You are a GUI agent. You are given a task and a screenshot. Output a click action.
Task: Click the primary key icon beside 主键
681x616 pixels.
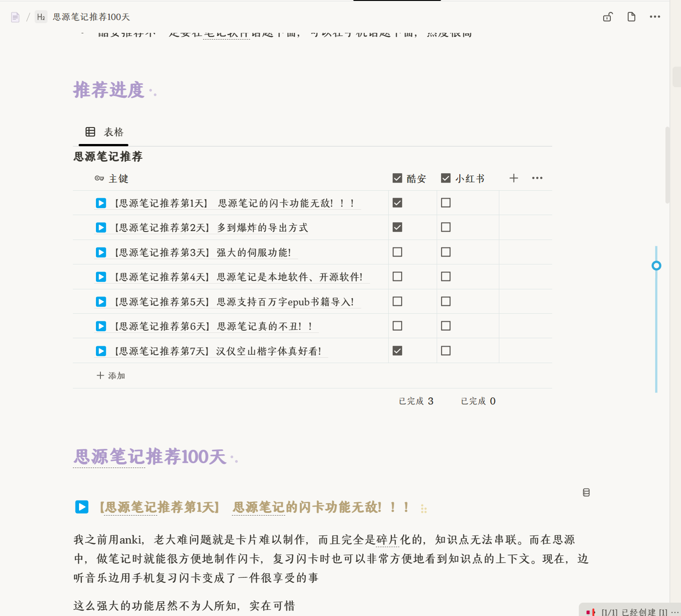[100, 178]
